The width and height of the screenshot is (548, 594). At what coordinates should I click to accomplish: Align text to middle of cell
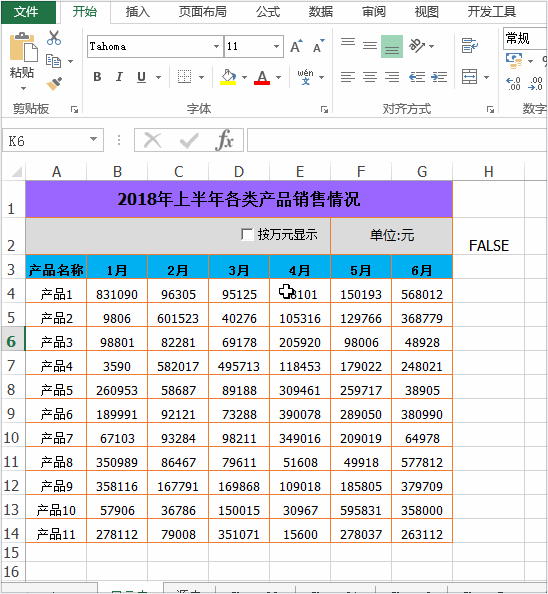370,46
